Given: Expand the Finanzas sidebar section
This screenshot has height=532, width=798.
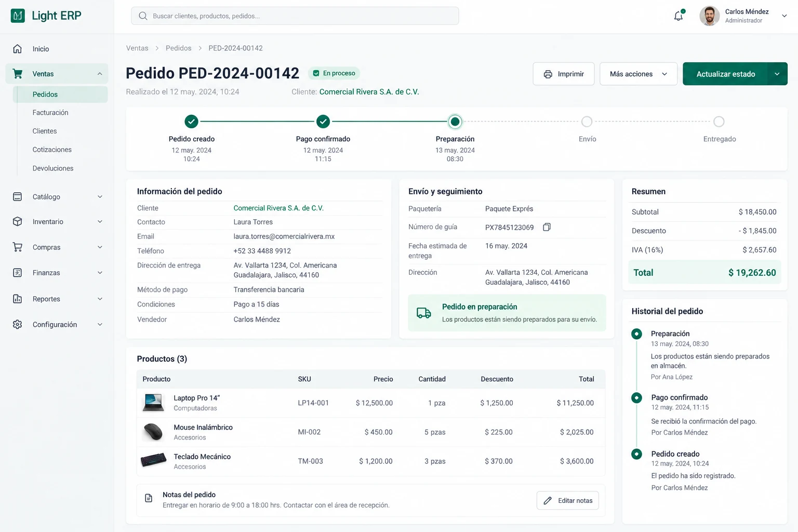Looking at the screenshot, I should [x=100, y=273].
